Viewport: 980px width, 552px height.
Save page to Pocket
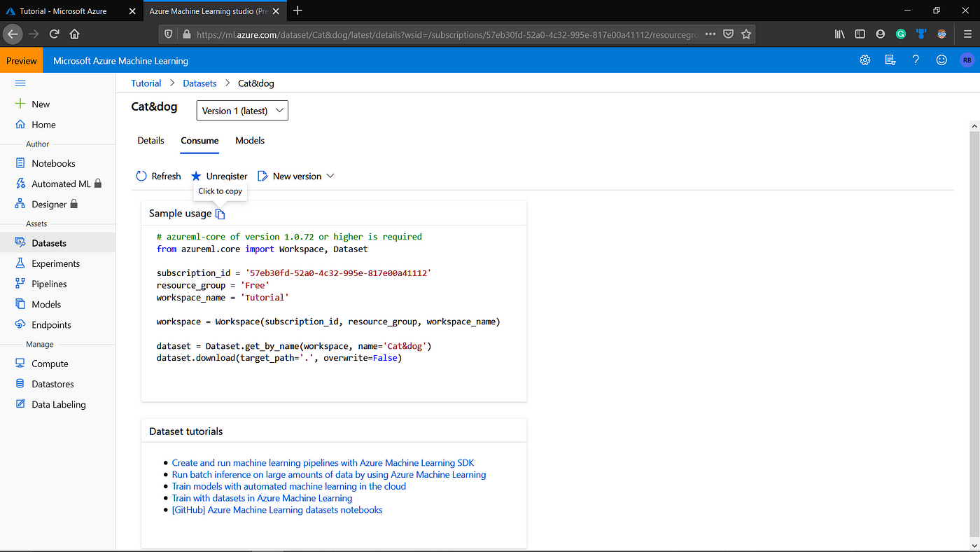(729, 34)
